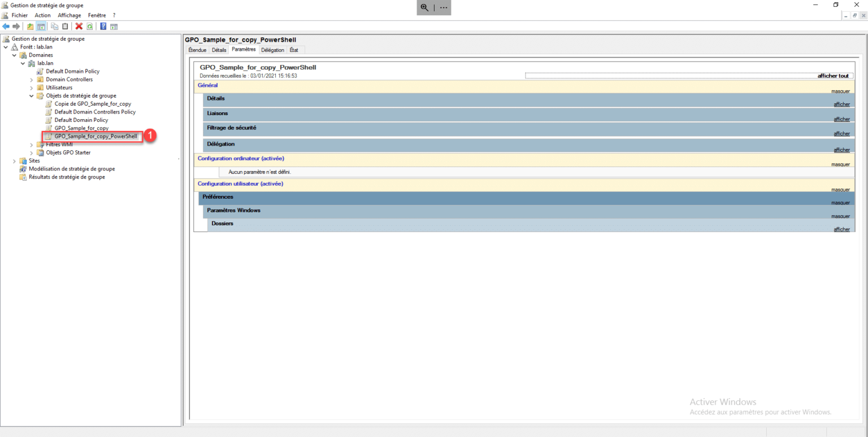Click the Paste clipboard toolbar icon

tap(65, 27)
